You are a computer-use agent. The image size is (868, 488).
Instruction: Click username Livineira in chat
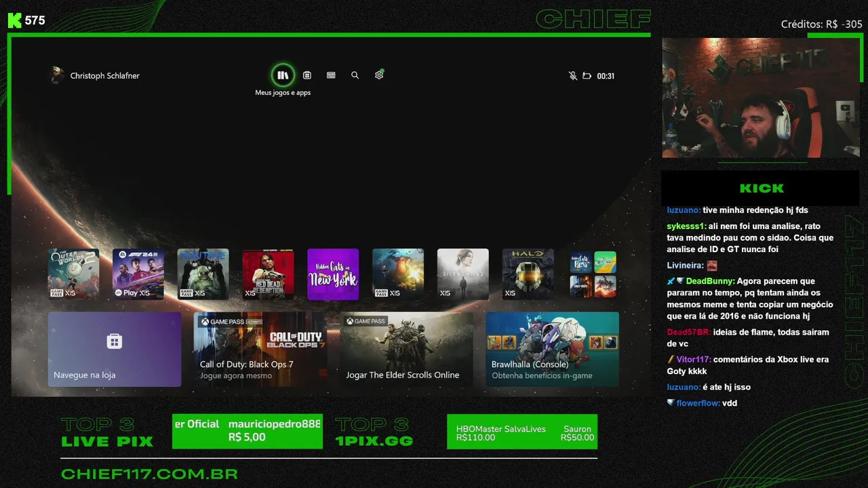click(x=685, y=266)
